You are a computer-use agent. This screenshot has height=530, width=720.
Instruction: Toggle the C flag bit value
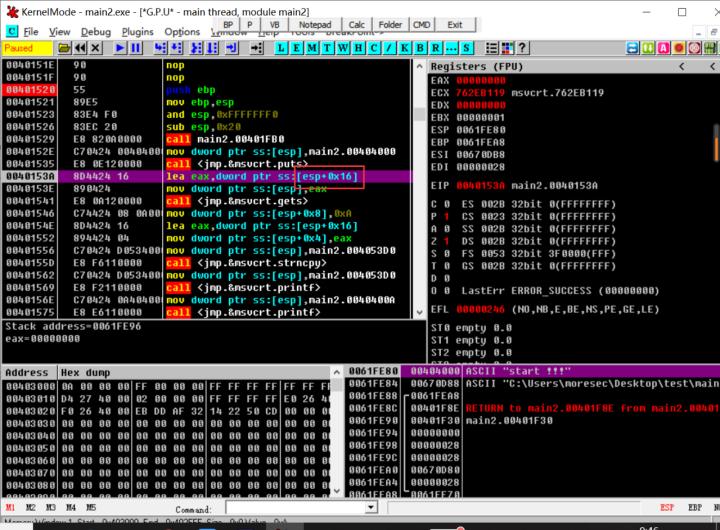pyautogui.click(x=447, y=202)
